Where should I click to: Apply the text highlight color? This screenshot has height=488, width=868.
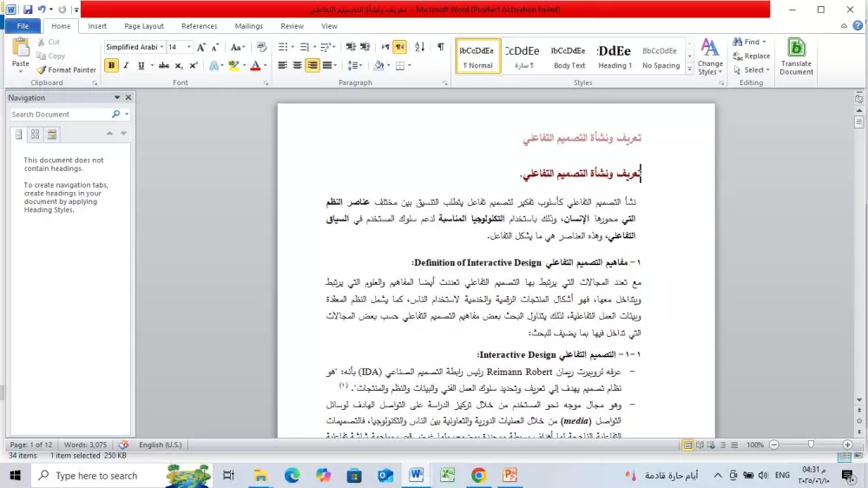point(233,65)
